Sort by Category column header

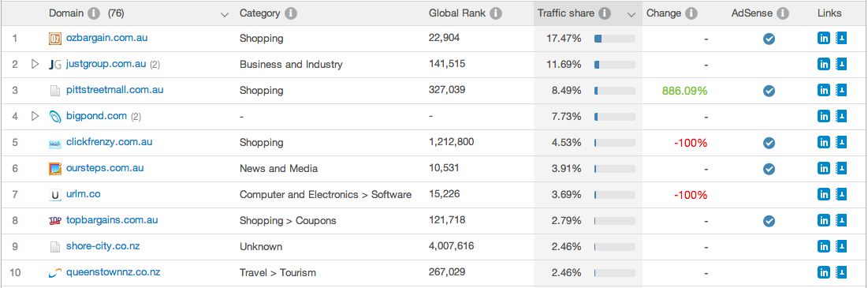259,13
